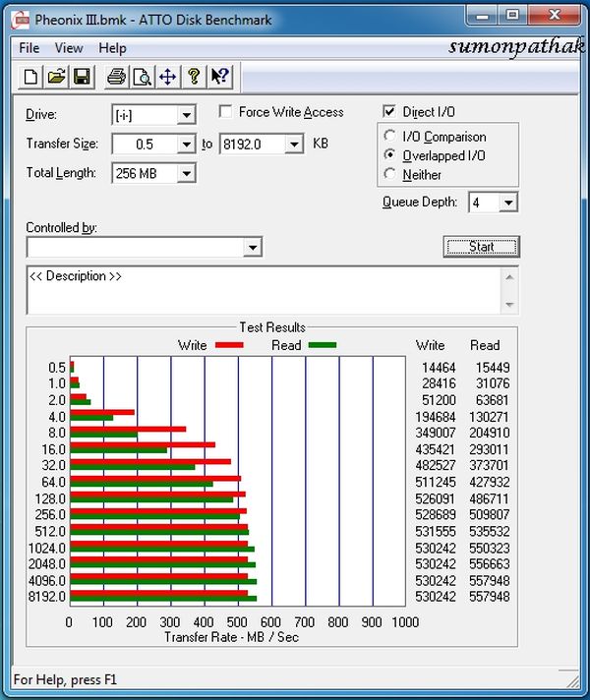The width and height of the screenshot is (590, 700).
Task: Select Overlapped I/O radio option
Action: click(x=389, y=155)
